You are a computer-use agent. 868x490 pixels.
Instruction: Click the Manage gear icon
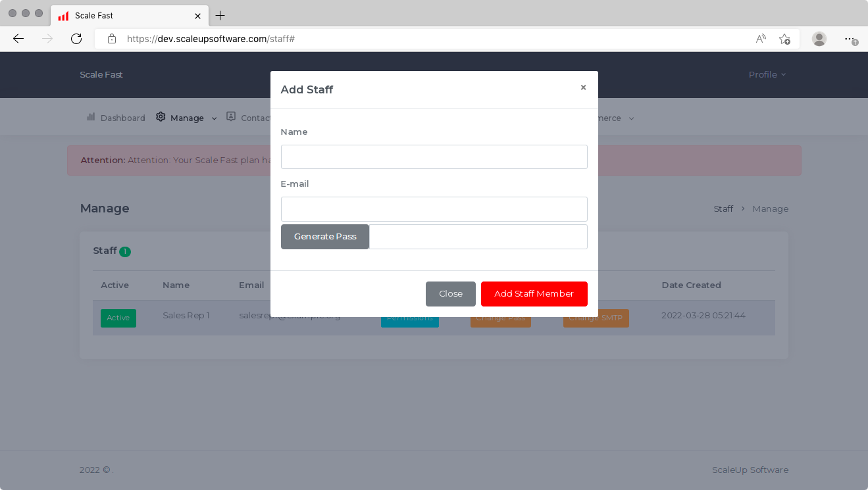(161, 117)
